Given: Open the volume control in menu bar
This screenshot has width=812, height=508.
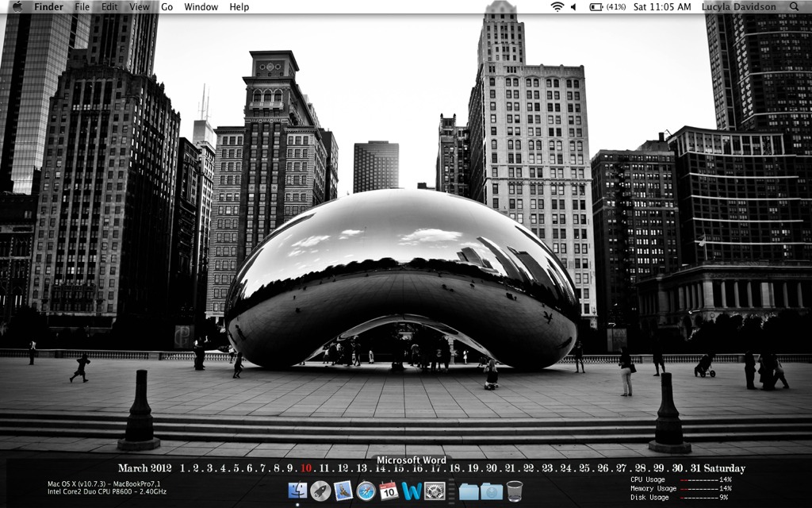Looking at the screenshot, I should pos(574,6).
